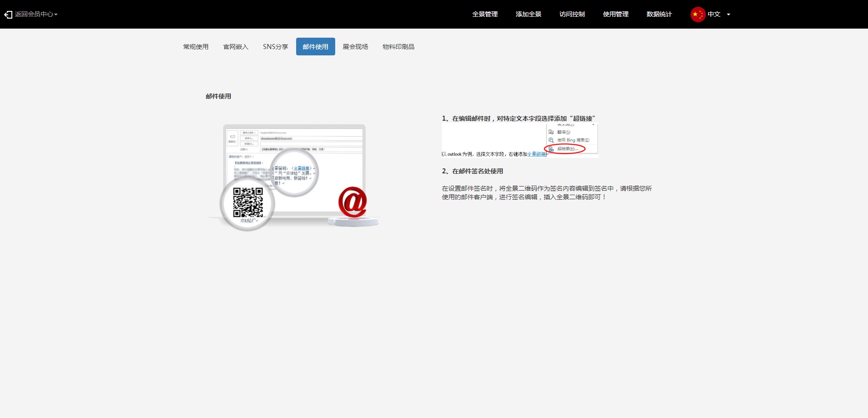This screenshot has height=418, width=868.
Task: Switch to the 展会现场 tab
Action: 355,47
